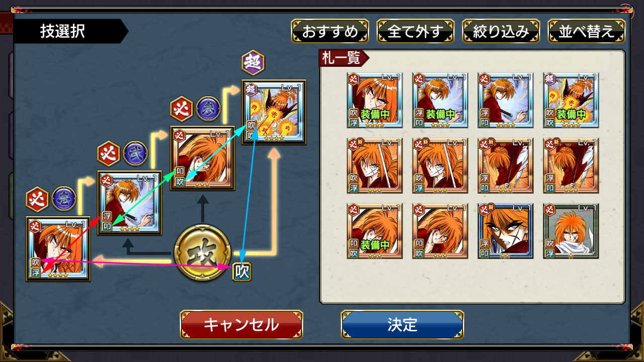This screenshot has width=644, height=362.
Task: Click the red 必 hexagon above first slot
Action: click(x=37, y=198)
